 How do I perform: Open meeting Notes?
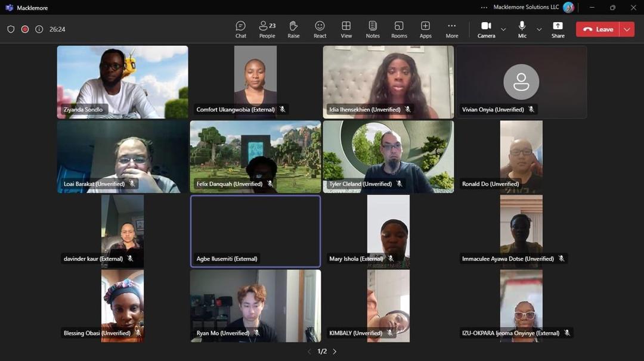373,29
